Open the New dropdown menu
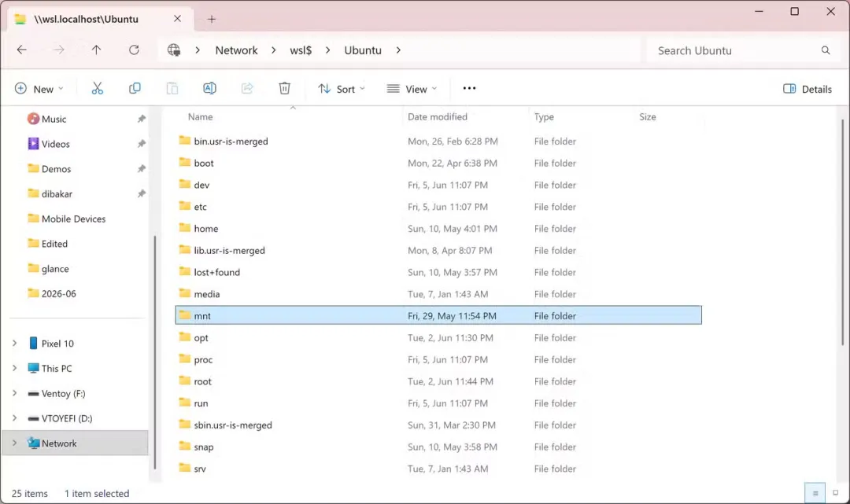 tap(39, 88)
